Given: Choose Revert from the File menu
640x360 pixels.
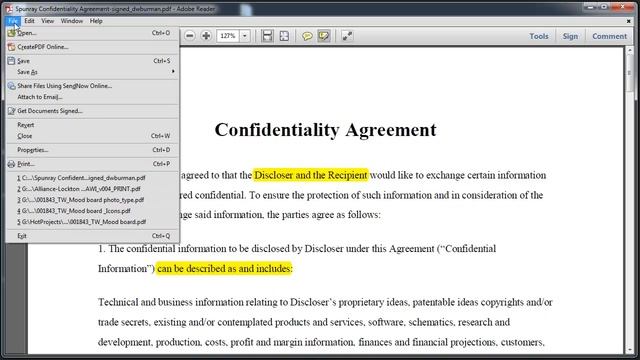Looking at the screenshot, I should [92, 125].
